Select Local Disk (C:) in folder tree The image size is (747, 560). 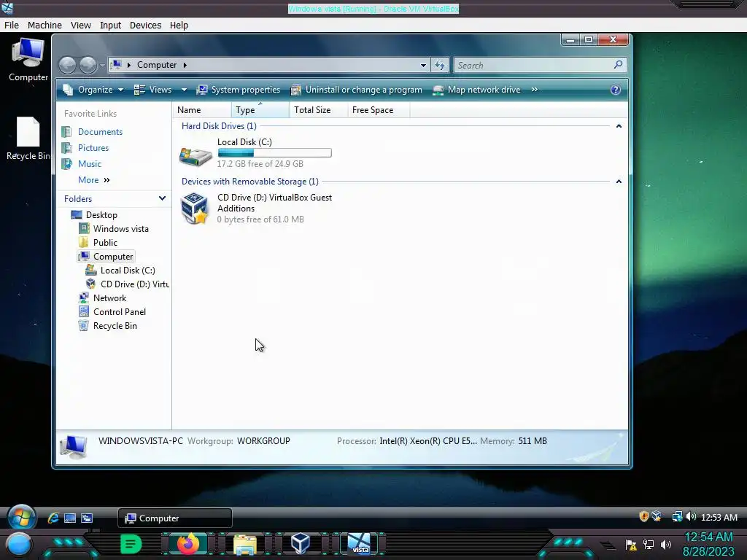point(128,271)
